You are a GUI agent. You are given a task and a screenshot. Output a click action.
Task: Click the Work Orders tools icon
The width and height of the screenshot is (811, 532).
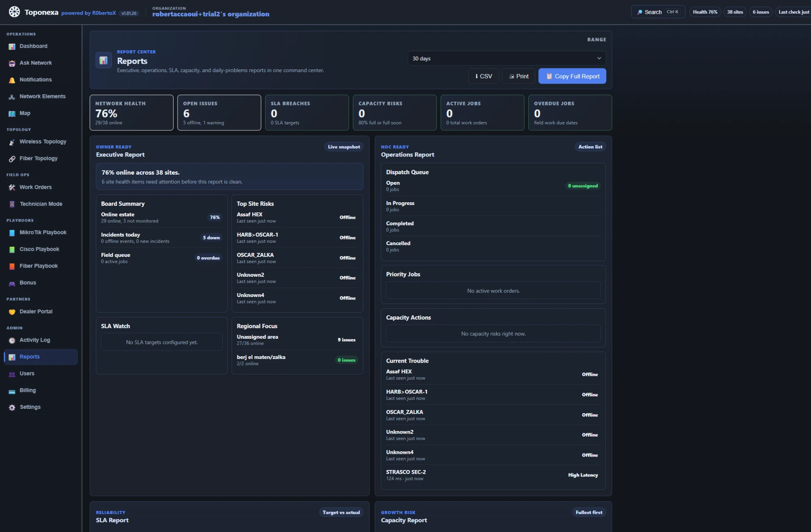click(12, 188)
